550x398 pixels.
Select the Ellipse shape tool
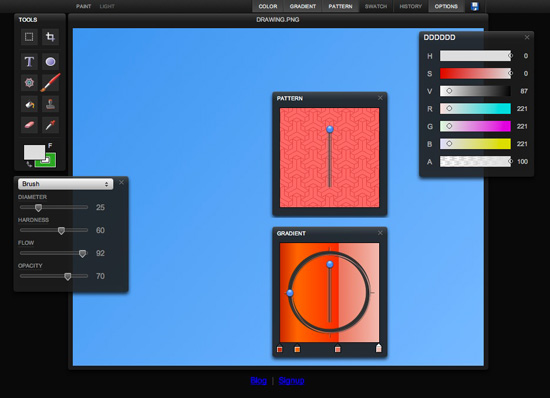pos(50,62)
